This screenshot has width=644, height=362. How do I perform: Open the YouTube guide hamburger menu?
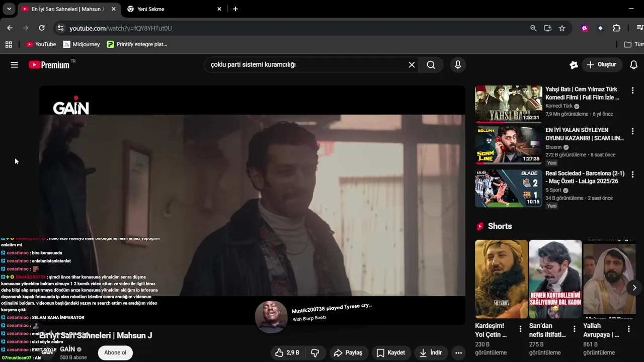(14, 65)
